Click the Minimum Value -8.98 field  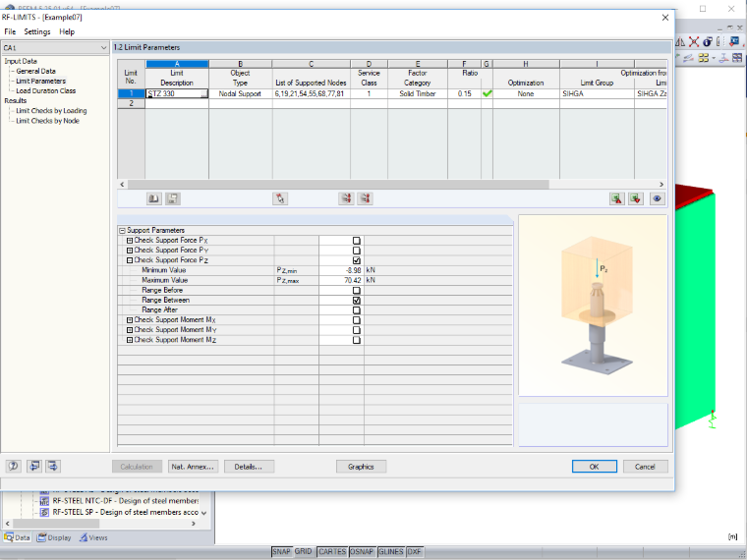(341, 270)
